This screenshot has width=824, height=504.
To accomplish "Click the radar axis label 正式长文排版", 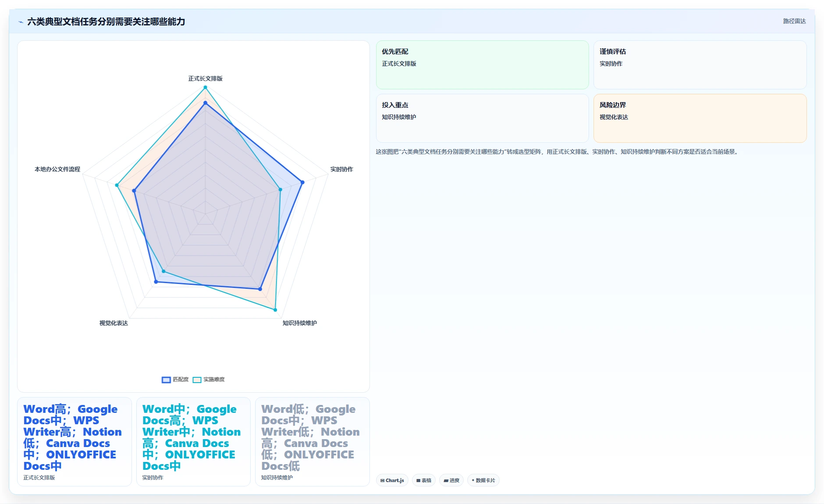I will (205, 78).
